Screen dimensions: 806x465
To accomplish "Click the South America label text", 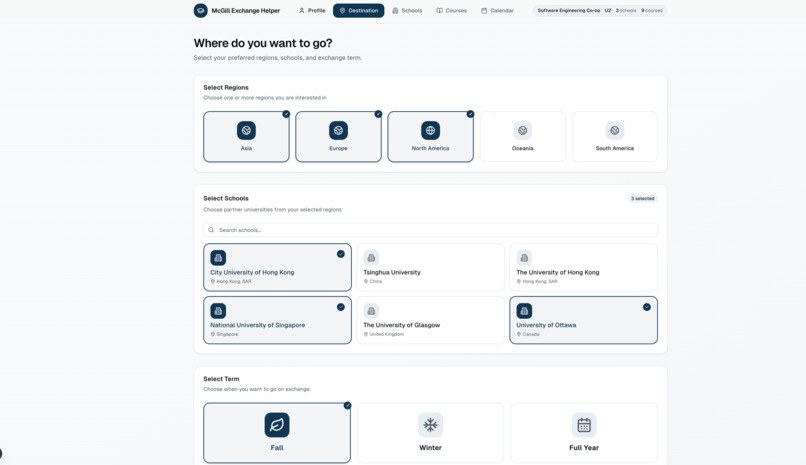I will (614, 148).
